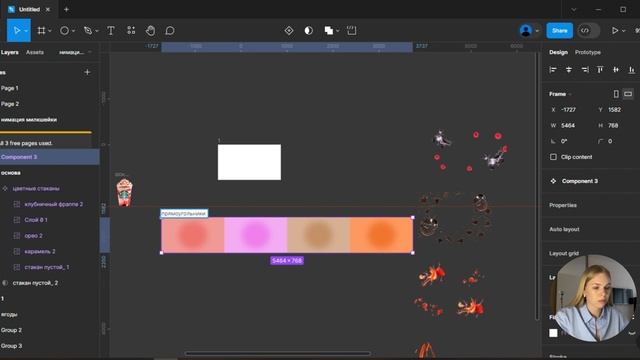Image resolution: width=640 pixels, height=360 pixels.
Task: Open Pen tool options dropdown
Action: [97, 31]
